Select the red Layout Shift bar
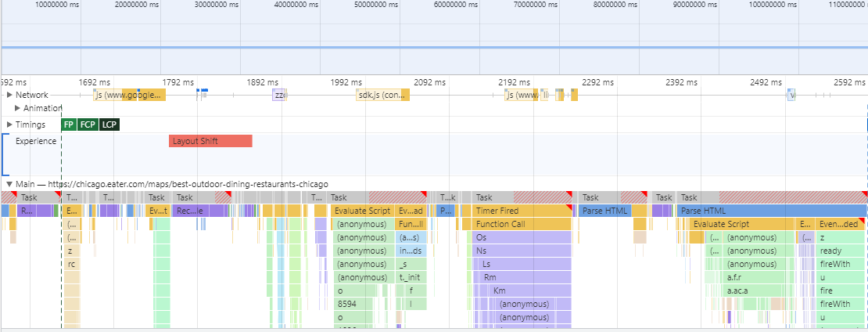 tap(210, 141)
